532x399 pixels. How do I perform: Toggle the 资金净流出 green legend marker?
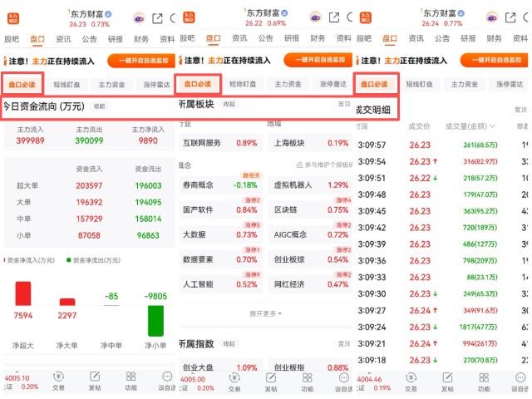click(70, 260)
